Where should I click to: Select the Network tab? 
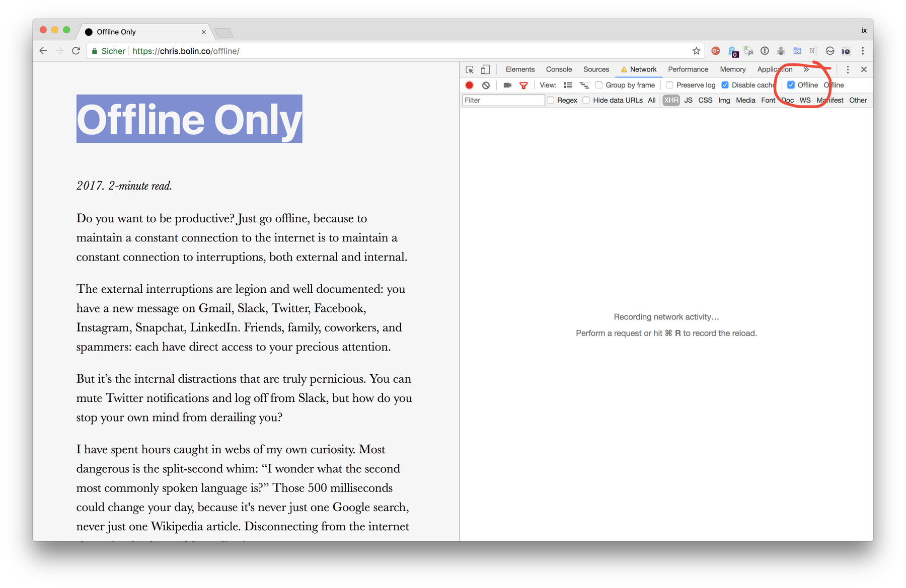tap(638, 69)
